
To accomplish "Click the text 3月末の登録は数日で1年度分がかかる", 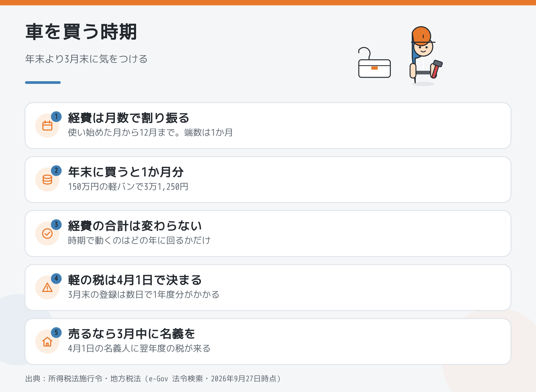I will [144, 294].
